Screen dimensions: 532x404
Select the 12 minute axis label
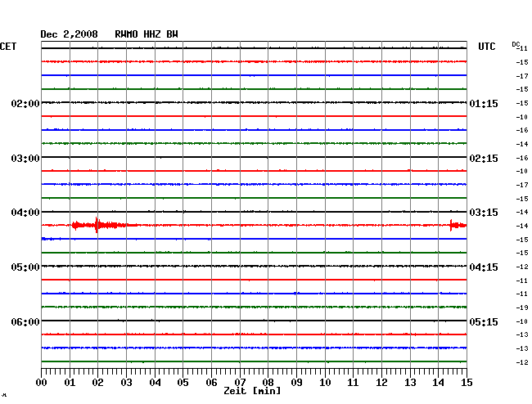[x=381, y=382]
